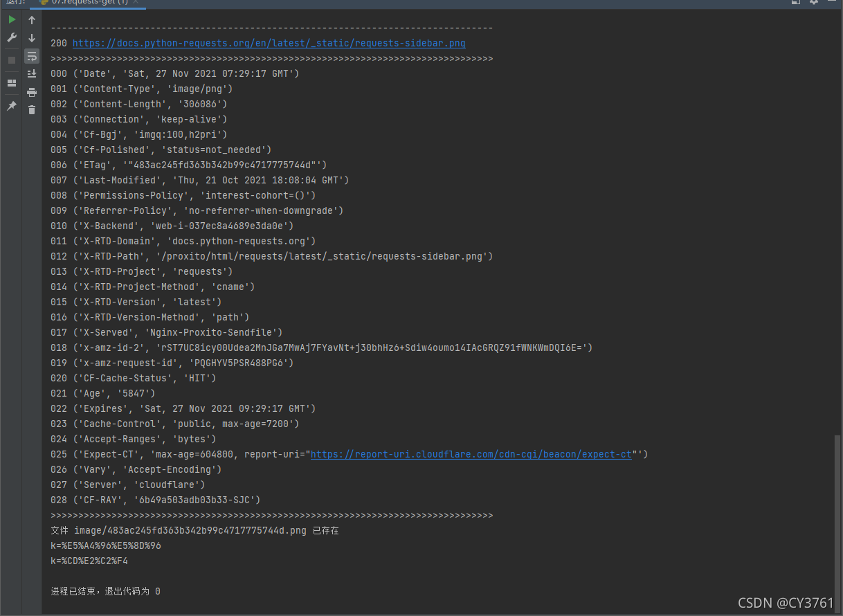Select the 'x-amz-request-id' header line
Screen dimensions: 843x616
tap(172, 363)
